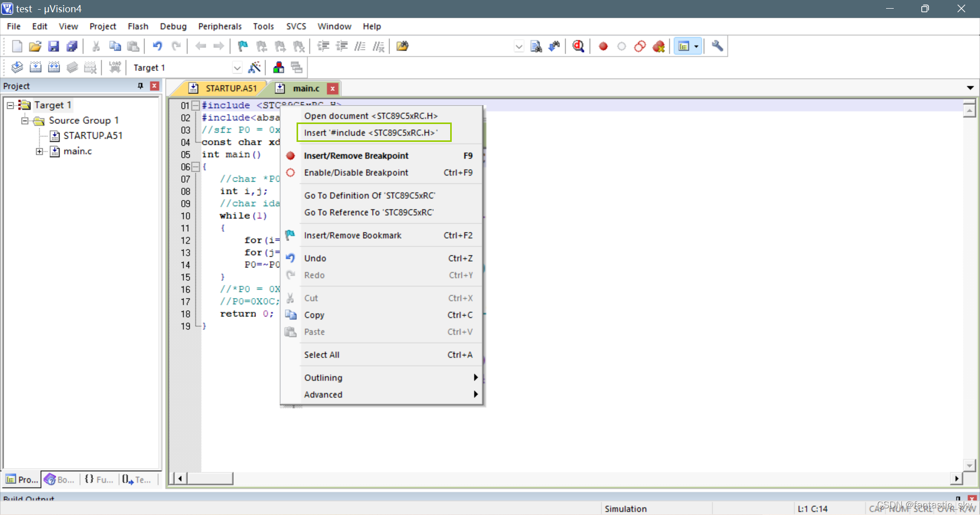The image size is (980, 515).
Task: Collapse code fold at line 06
Action: [195, 167]
